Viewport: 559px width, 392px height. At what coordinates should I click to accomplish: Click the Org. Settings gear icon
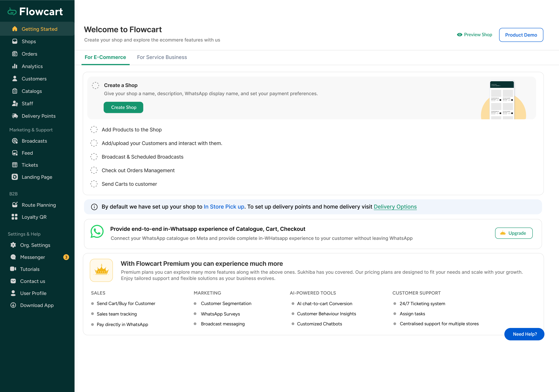pos(13,245)
